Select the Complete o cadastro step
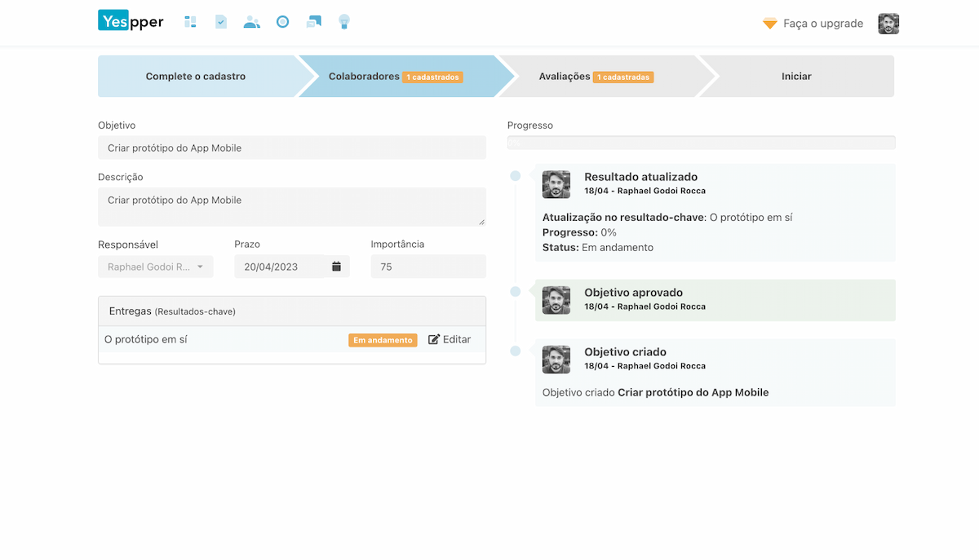 click(x=196, y=77)
